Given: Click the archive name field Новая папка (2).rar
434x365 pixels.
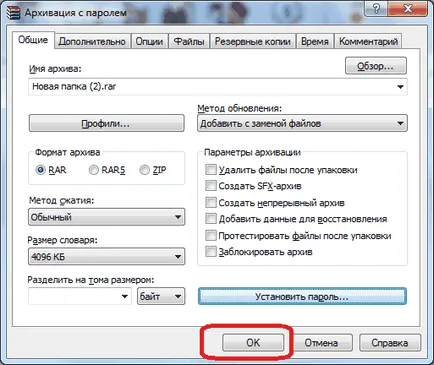Looking at the screenshot, I should [218, 87].
